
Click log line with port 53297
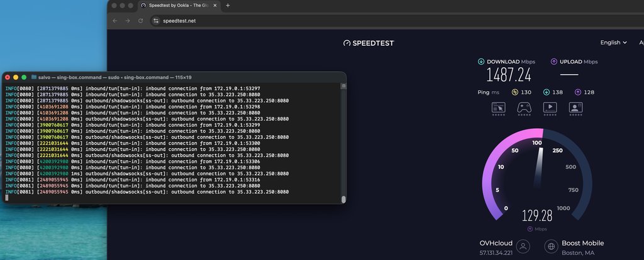point(133,89)
